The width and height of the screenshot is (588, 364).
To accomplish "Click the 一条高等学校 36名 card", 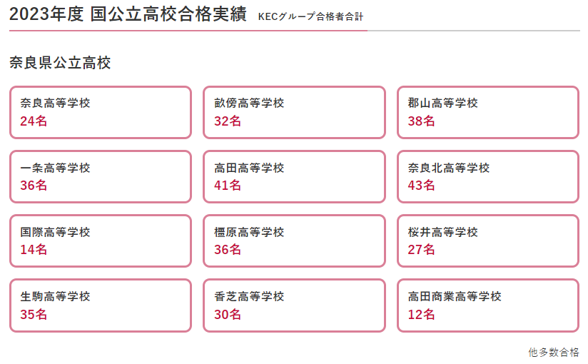I will click(101, 177).
